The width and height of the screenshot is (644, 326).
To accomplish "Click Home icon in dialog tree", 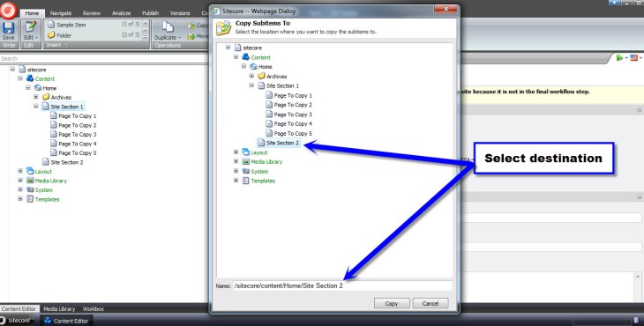I will [x=253, y=66].
